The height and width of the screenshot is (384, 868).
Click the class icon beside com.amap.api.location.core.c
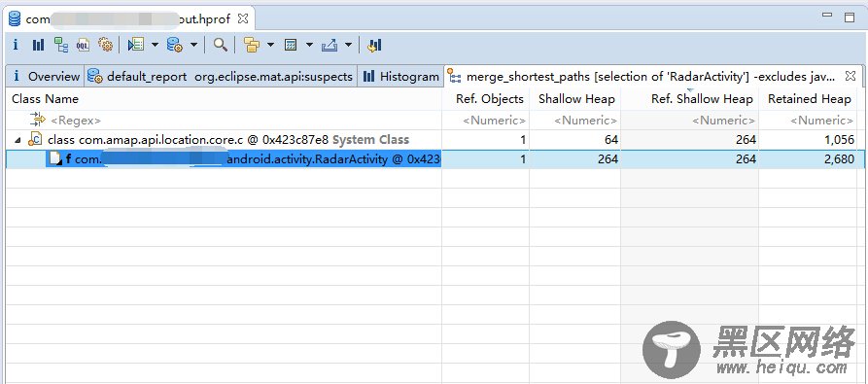click(x=35, y=139)
